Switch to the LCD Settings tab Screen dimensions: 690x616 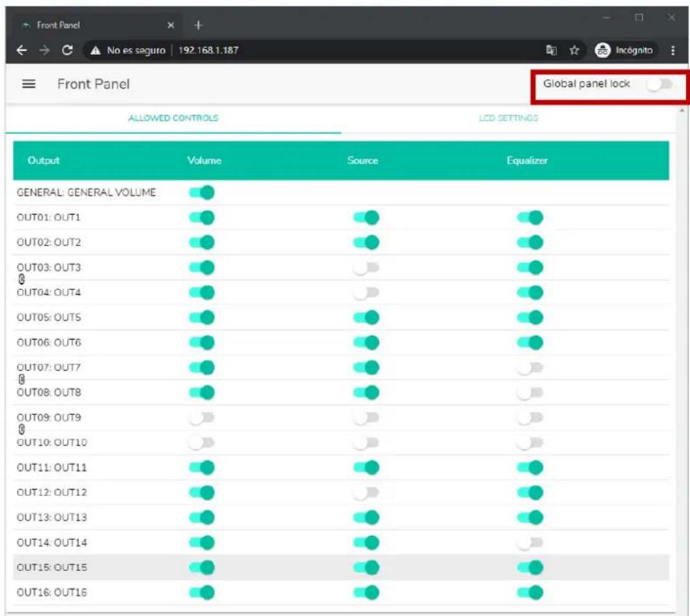[x=508, y=118]
